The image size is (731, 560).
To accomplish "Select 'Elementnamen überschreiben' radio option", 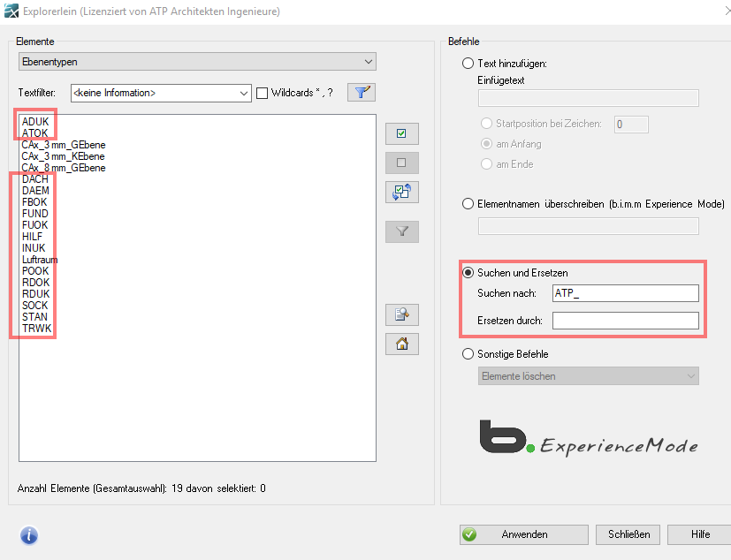I will 468,204.
